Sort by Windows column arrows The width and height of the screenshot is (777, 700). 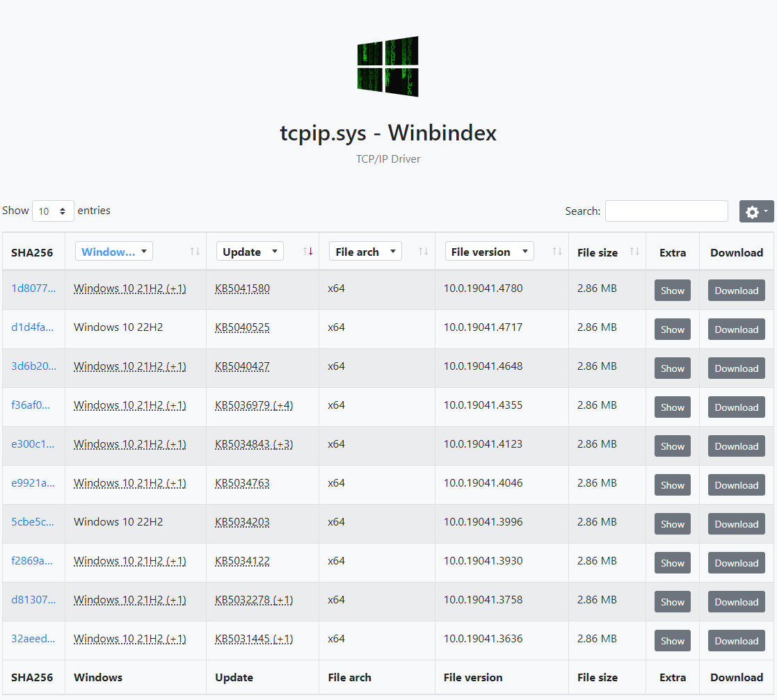pyautogui.click(x=195, y=252)
